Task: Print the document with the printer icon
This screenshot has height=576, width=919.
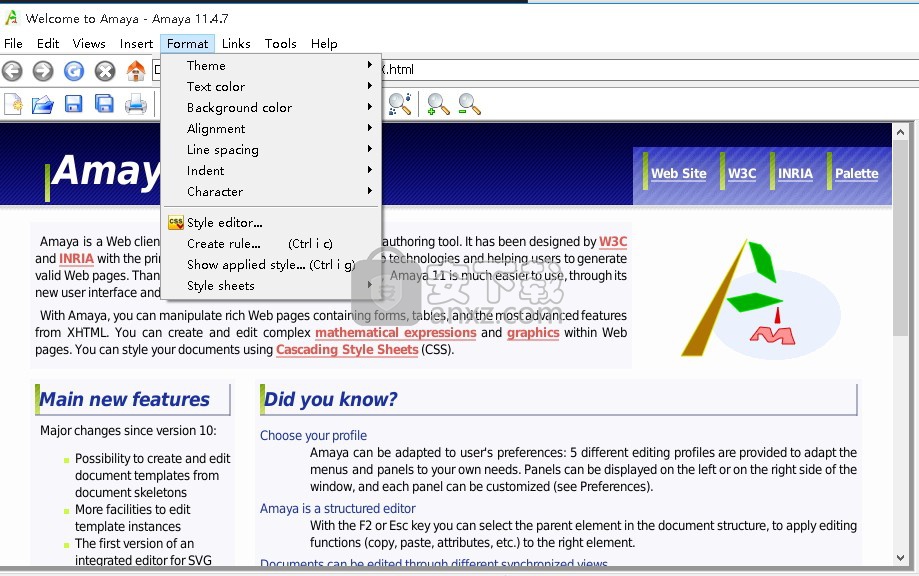Action: click(136, 104)
